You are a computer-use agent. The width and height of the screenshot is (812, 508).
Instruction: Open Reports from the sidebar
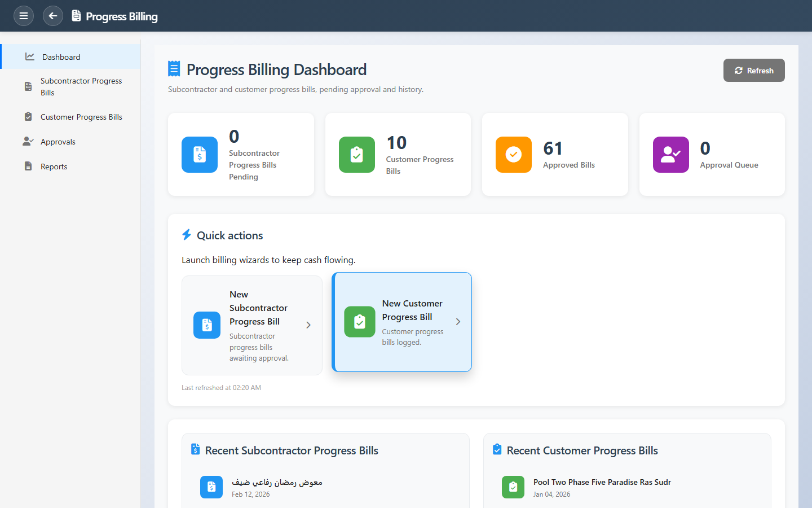54,167
